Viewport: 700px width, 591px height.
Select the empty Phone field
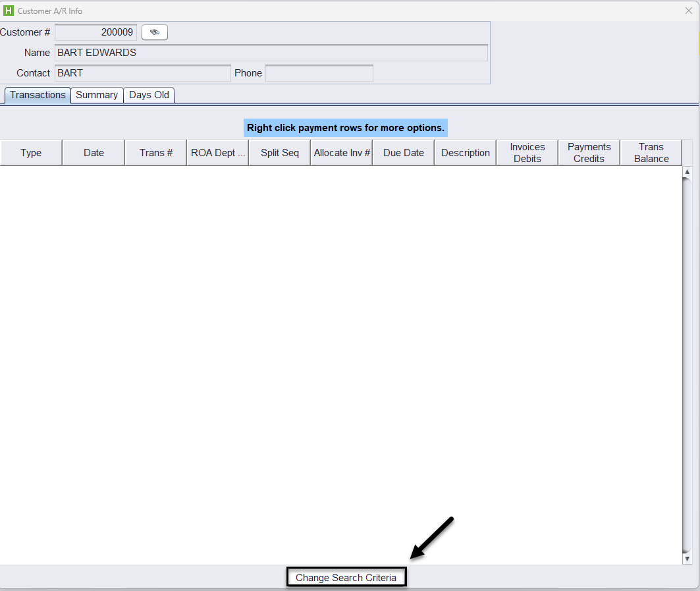[319, 73]
